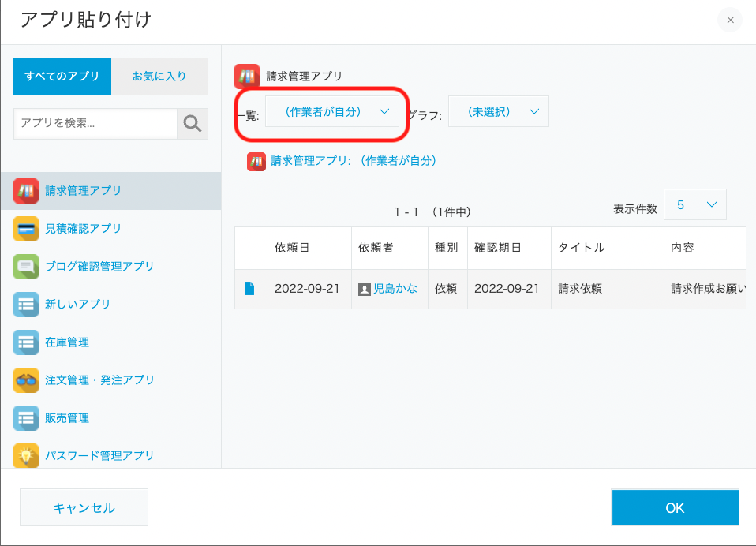Viewport: 756px width, 546px height.
Task: Click the キャンセル button
Action: pyautogui.click(x=84, y=507)
